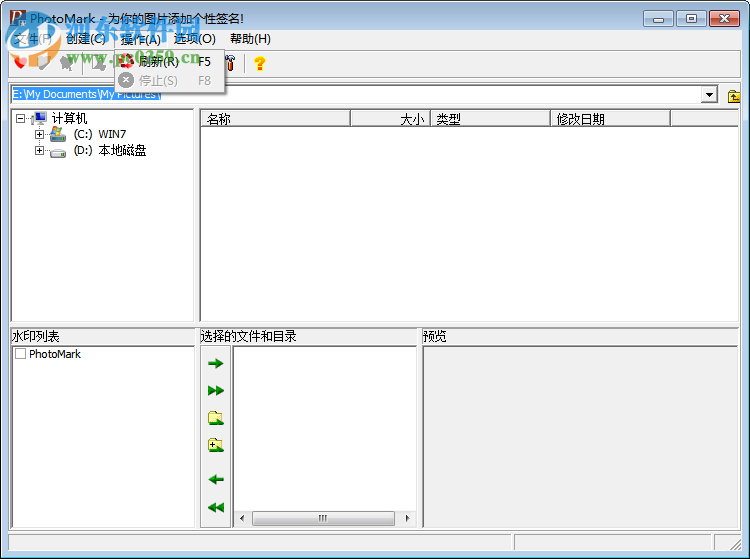
Task: Click the add folder with subfolders icon
Action: pos(216,445)
